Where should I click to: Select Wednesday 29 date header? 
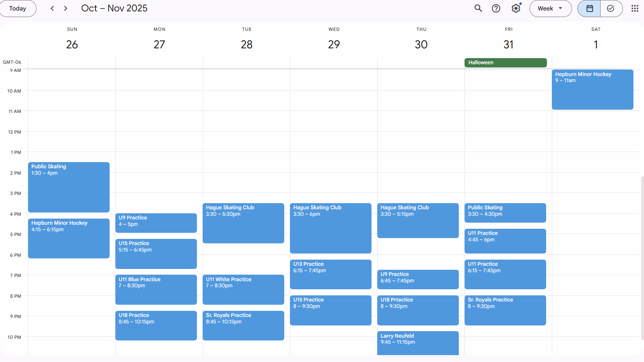[334, 44]
